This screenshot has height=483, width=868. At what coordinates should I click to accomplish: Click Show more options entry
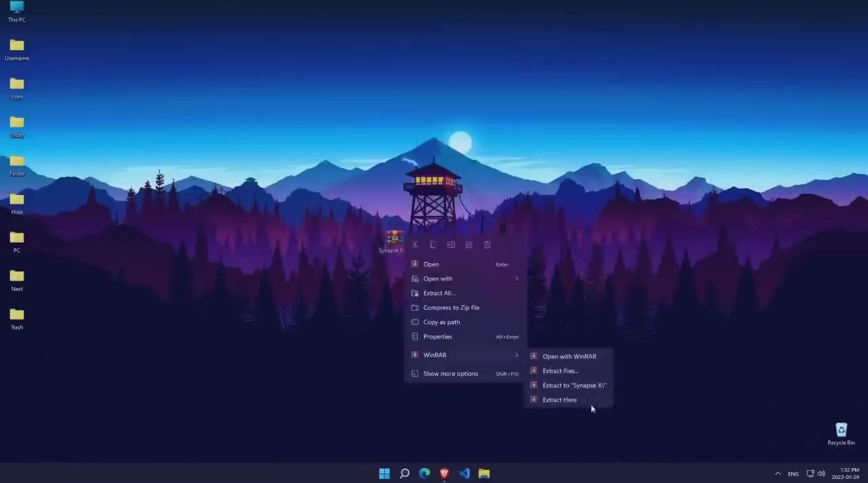point(450,374)
